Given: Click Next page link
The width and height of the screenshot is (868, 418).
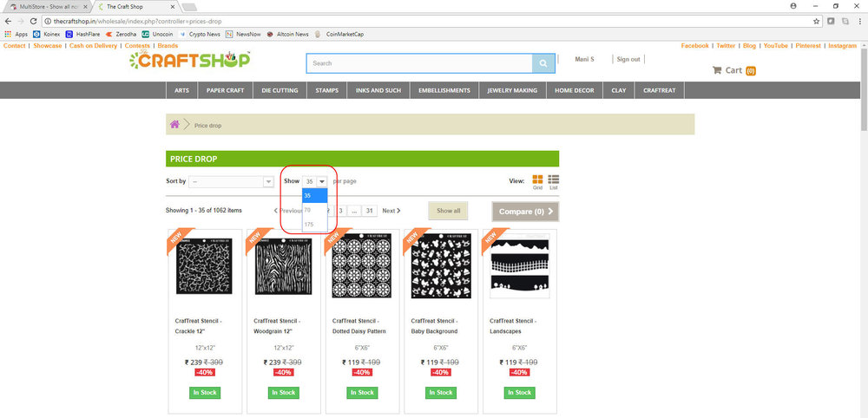Looking at the screenshot, I should coord(391,211).
